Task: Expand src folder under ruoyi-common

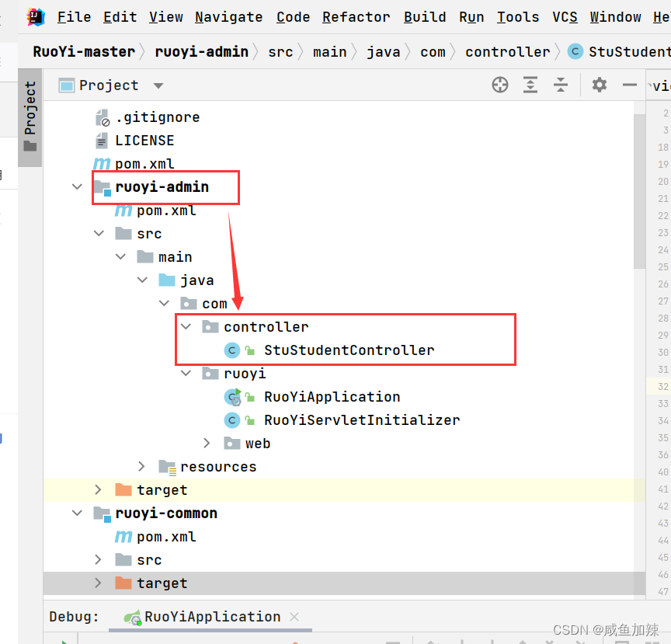Action: pyautogui.click(x=98, y=559)
